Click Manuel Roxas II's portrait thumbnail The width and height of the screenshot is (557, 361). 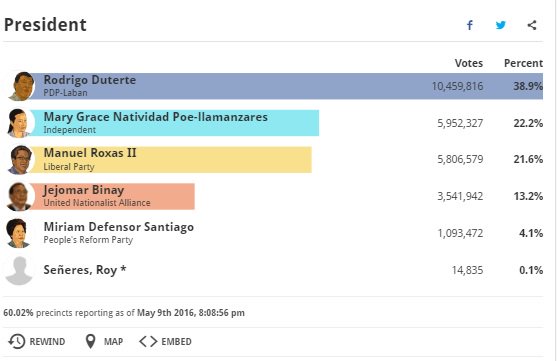coord(20,160)
